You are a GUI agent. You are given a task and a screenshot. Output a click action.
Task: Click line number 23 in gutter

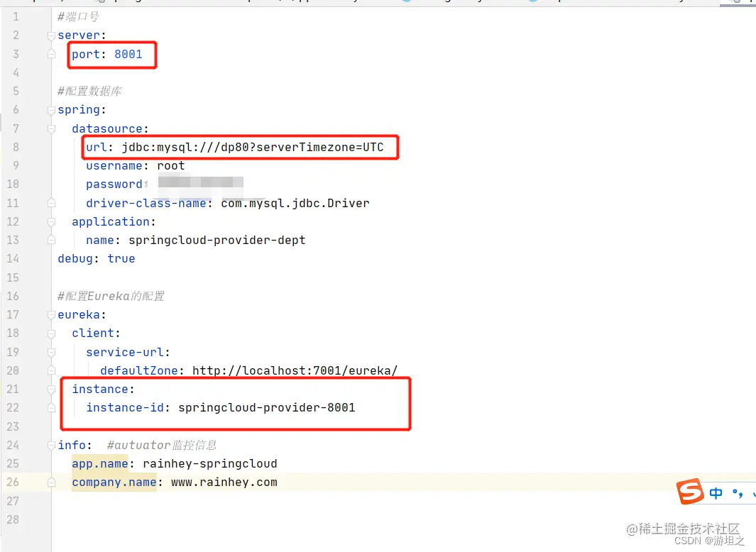(13, 426)
